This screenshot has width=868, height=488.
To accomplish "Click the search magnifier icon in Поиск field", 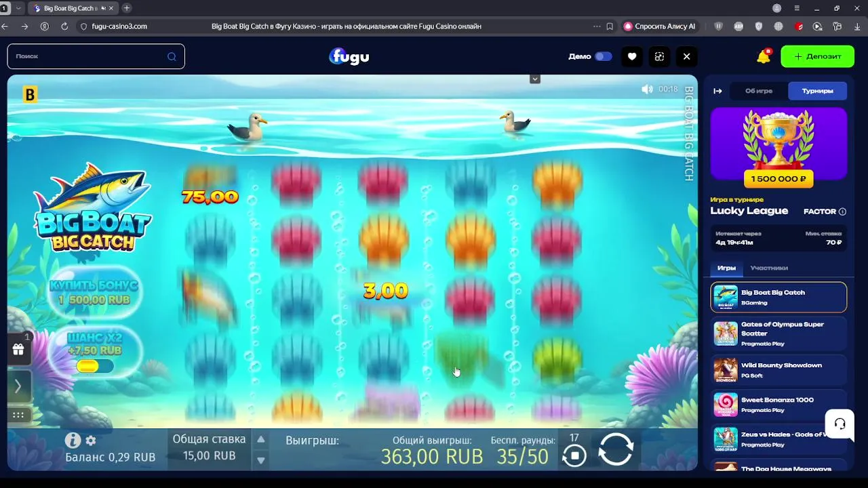I will point(172,56).
